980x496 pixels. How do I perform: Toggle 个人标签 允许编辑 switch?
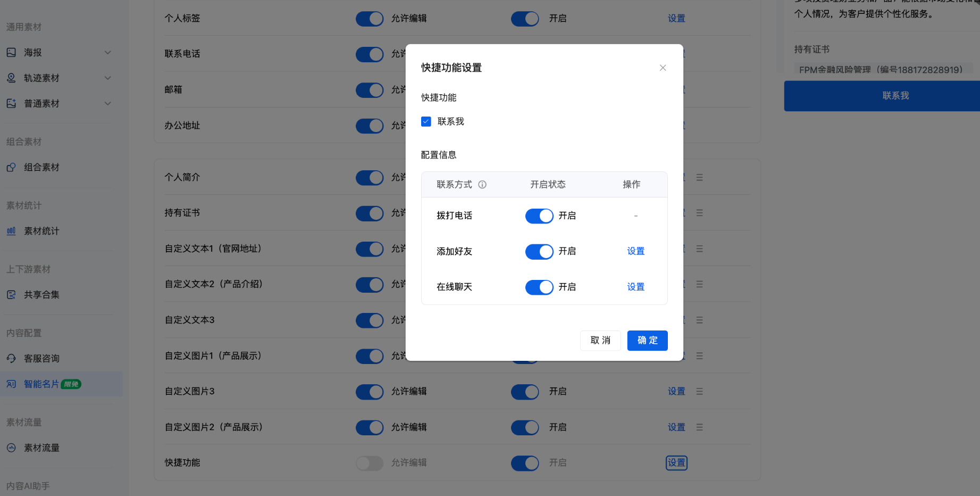(x=370, y=19)
